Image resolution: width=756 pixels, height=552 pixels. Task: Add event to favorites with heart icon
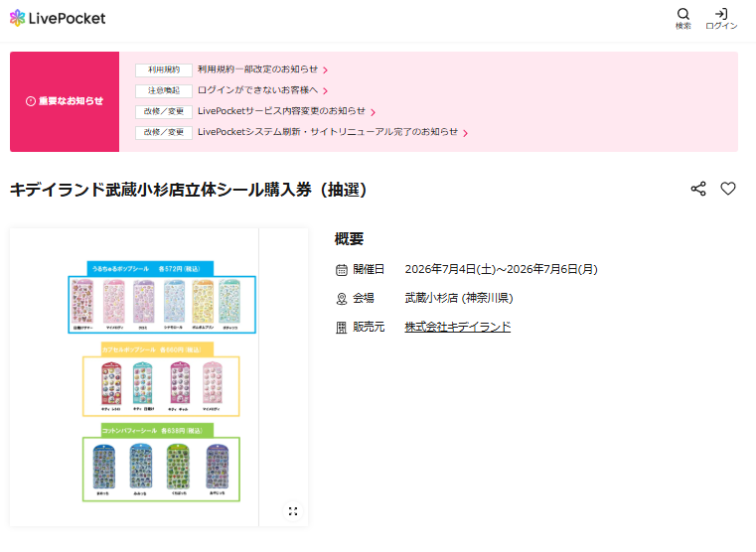click(x=728, y=189)
